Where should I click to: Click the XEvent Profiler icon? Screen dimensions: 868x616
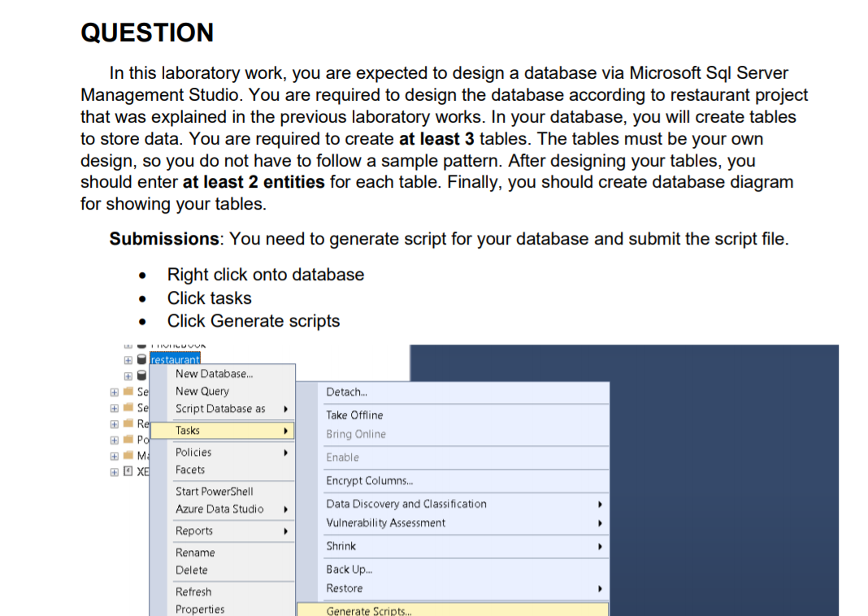tap(127, 471)
